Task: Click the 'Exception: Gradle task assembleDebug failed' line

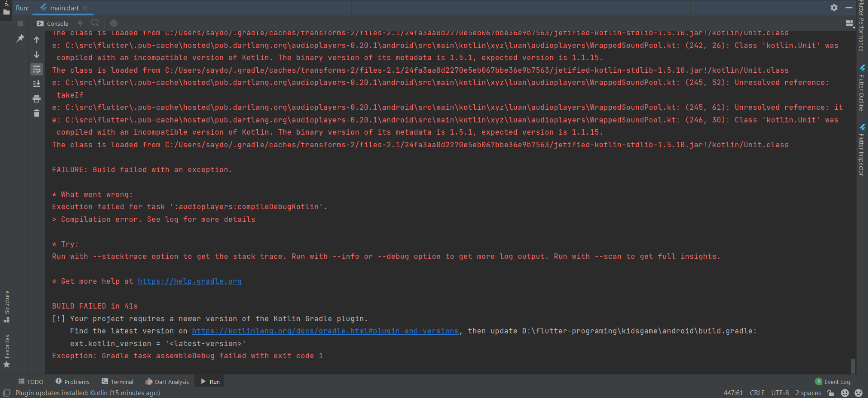Action: [188, 356]
